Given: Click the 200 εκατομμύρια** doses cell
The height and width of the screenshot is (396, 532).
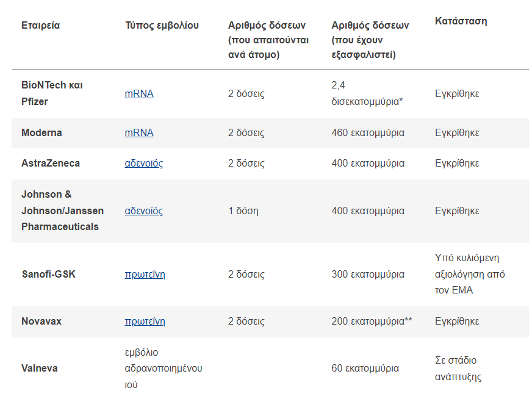Looking at the screenshot, I should [x=372, y=322].
